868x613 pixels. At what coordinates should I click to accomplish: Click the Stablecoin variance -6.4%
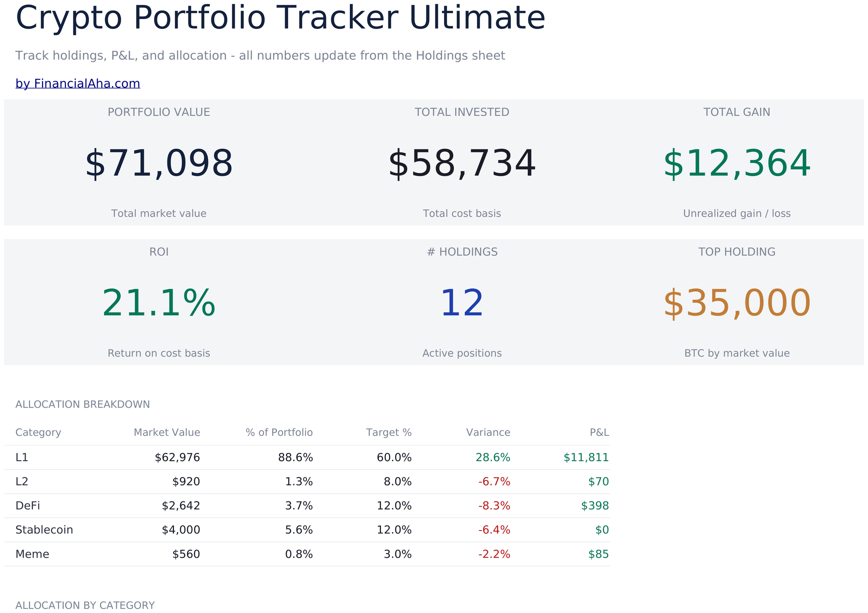494,530
